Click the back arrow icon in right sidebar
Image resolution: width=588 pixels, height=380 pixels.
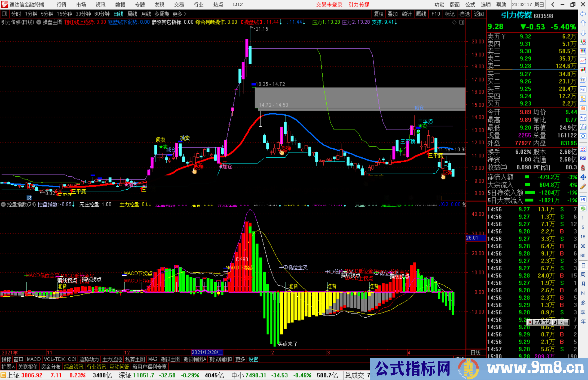coord(583,14)
